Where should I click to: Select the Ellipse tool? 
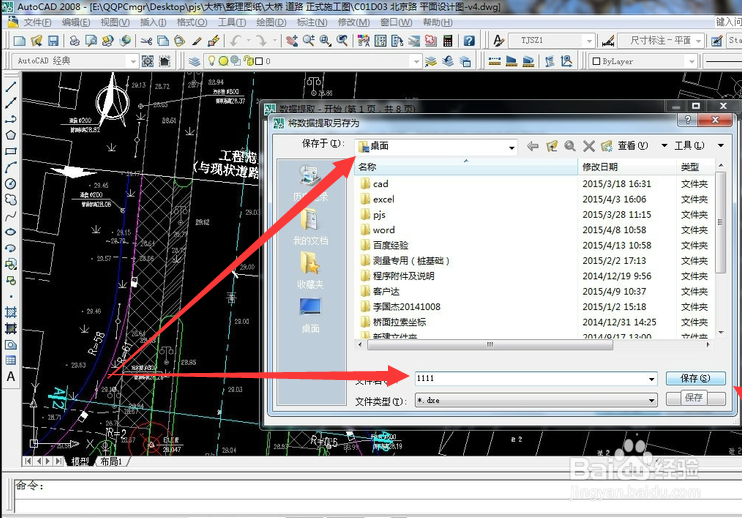click(x=10, y=232)
